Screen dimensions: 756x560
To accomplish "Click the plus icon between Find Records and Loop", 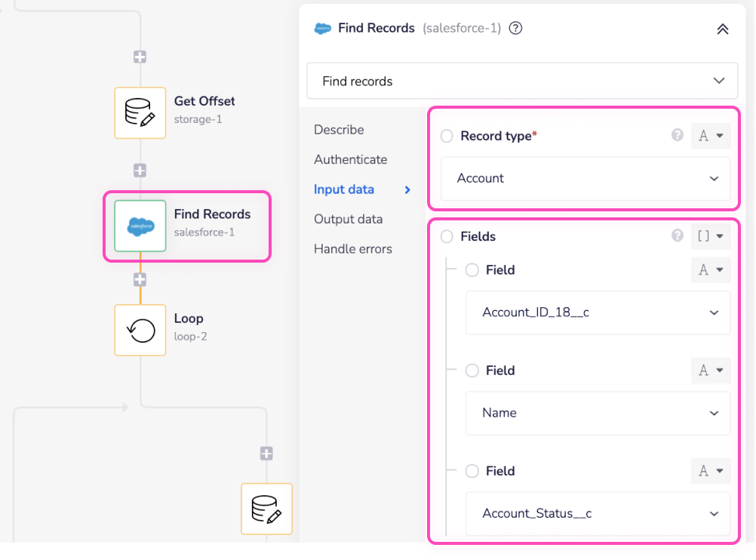I will tap(140, 278).
